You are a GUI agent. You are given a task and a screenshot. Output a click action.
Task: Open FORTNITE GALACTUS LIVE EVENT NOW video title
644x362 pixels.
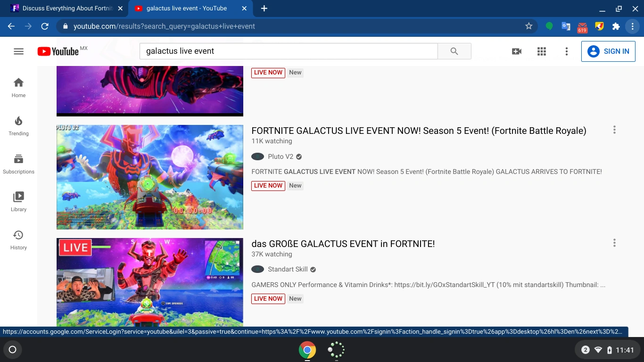419,131
